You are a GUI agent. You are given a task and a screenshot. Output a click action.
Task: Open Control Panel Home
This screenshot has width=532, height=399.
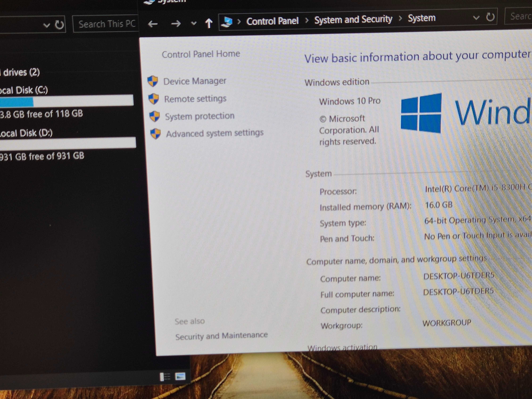click(201, 54)
